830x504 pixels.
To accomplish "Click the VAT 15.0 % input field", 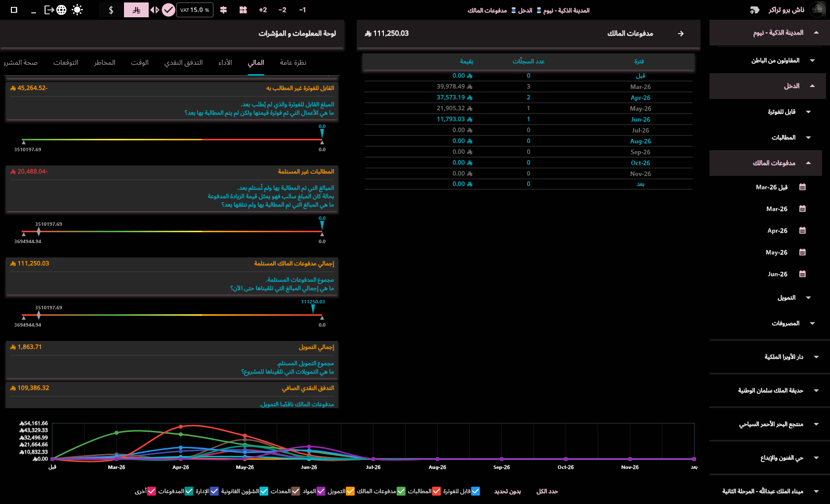I will pyautogui.click(x=195, y=10).
